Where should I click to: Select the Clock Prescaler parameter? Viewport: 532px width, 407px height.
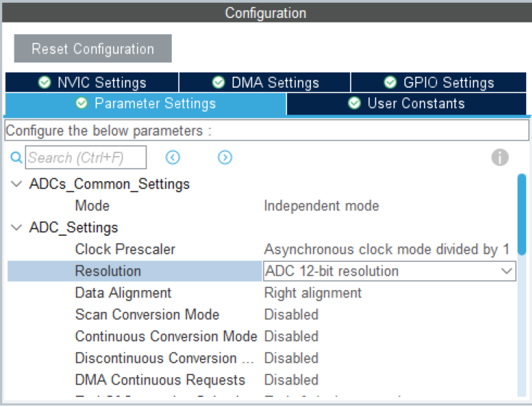pos(125,250)
